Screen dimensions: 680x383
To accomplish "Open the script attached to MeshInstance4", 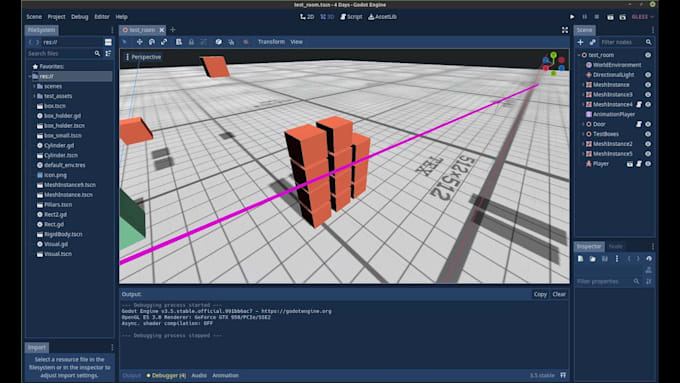I will coord(639,105).
